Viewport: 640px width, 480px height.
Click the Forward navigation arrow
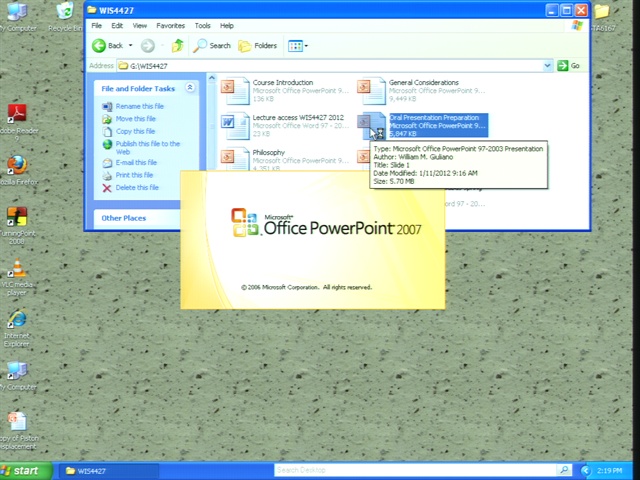(x=148, y=46)
